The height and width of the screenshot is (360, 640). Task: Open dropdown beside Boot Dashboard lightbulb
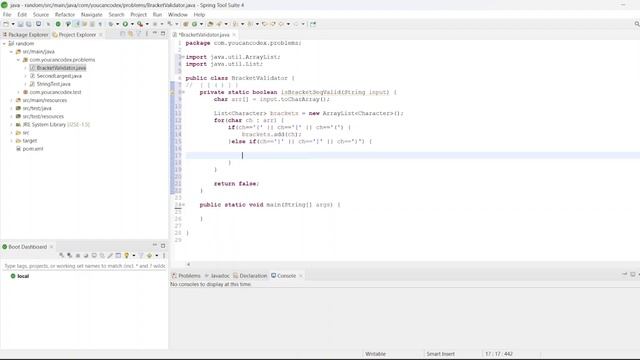coord(134,256)
